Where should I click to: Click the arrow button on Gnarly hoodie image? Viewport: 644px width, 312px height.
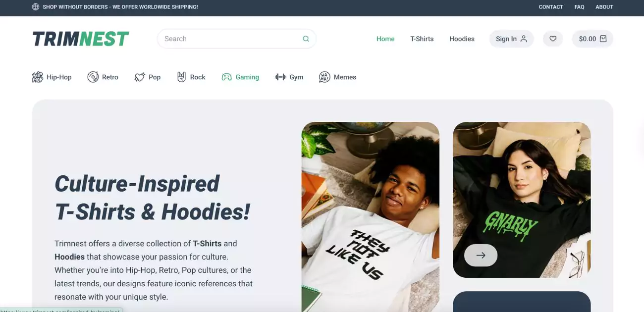point(481,256)
